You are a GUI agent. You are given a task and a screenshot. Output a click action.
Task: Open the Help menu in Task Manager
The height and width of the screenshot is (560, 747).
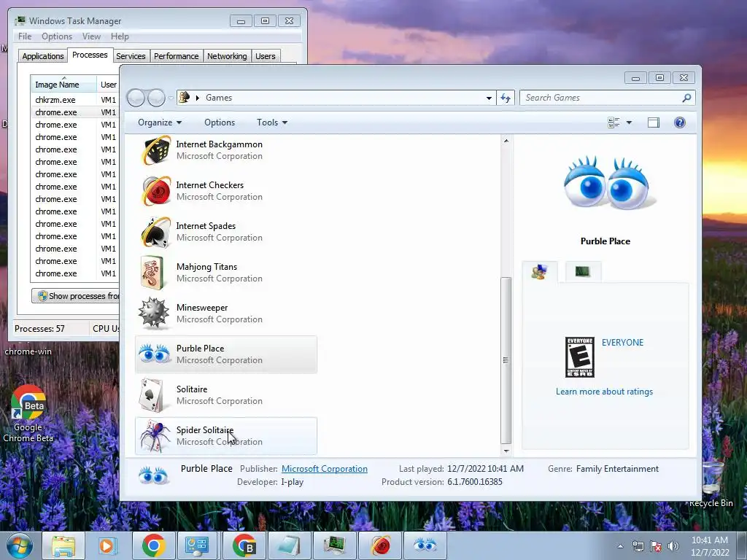tap(120, 36)
